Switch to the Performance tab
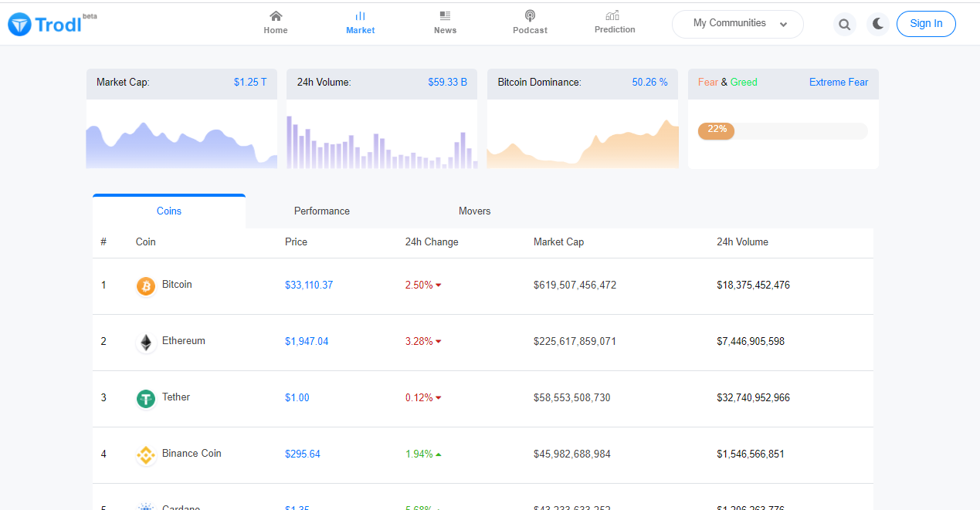 [322, 211]
